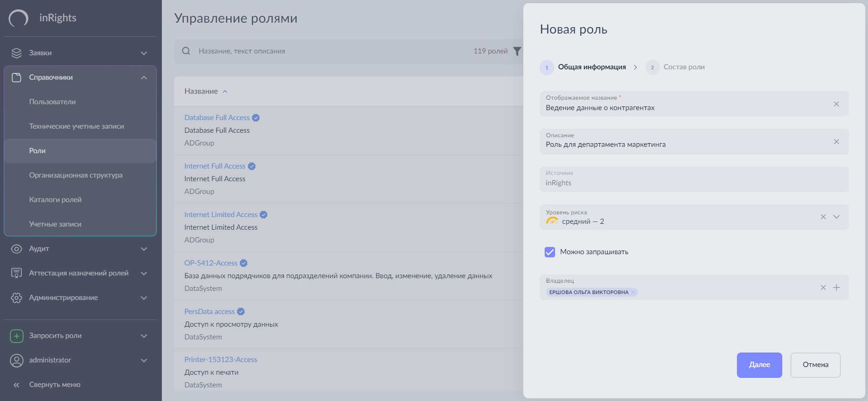The image size is (868, 401).
Task: Uncheck the Можно запрашивать checkbox
Action: point(550,252)
